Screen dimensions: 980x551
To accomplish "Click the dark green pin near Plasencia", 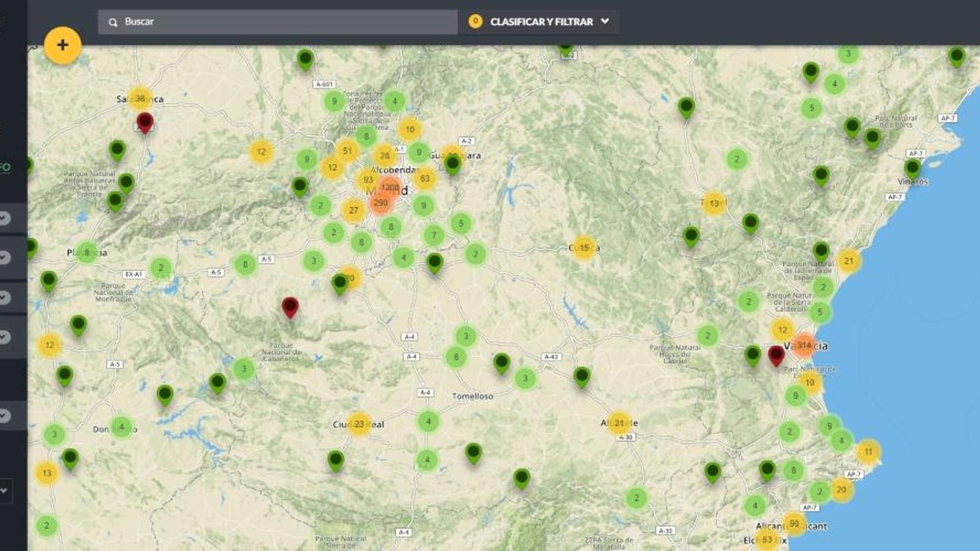I will (48, 280).
